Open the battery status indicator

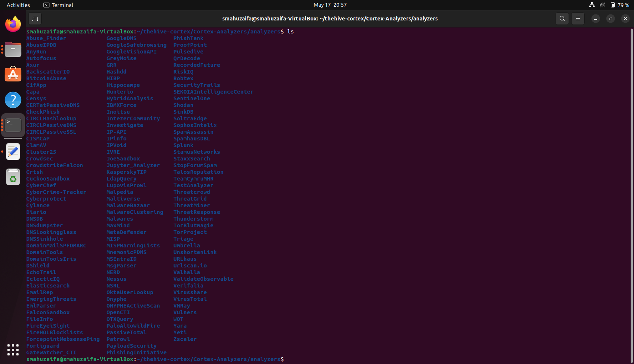(x=620, y=5)
